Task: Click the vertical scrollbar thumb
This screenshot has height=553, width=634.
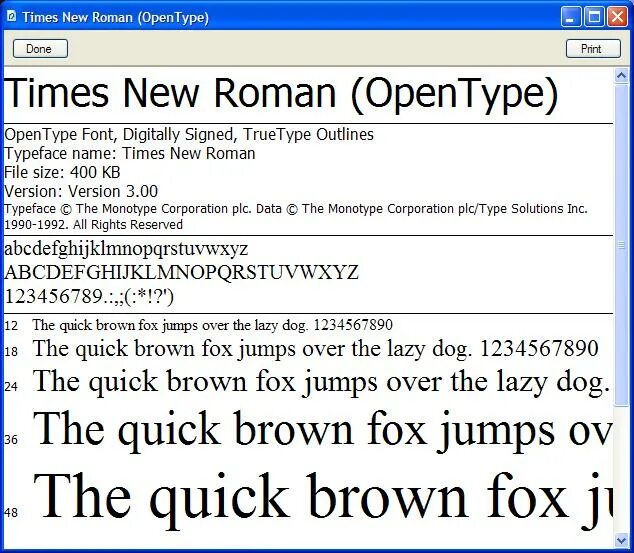Action: click(621, 245)
